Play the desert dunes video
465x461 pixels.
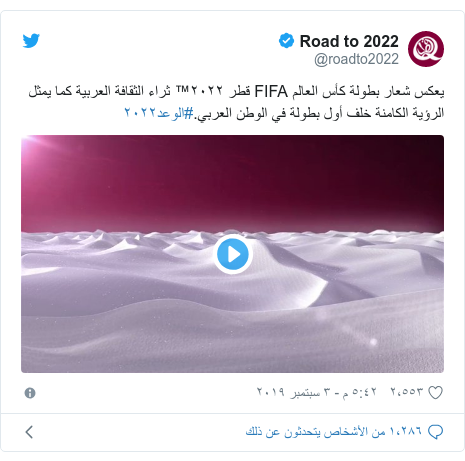pyautogui.click(x=233, y=254)
